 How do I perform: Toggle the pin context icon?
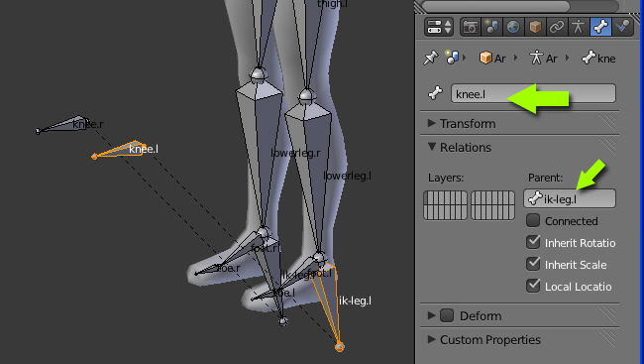(x=430, y=58)
